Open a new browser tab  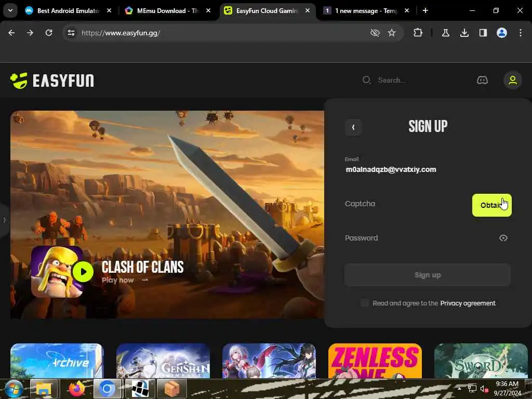tap(425, 10)
